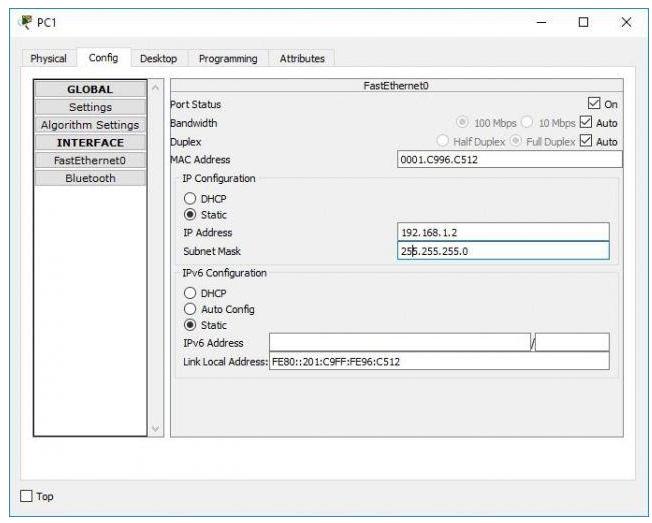This screenshot has width=652, height=523.
Task: Select DHCP under IPv6 Configuration
Action: tap(190, 293)
